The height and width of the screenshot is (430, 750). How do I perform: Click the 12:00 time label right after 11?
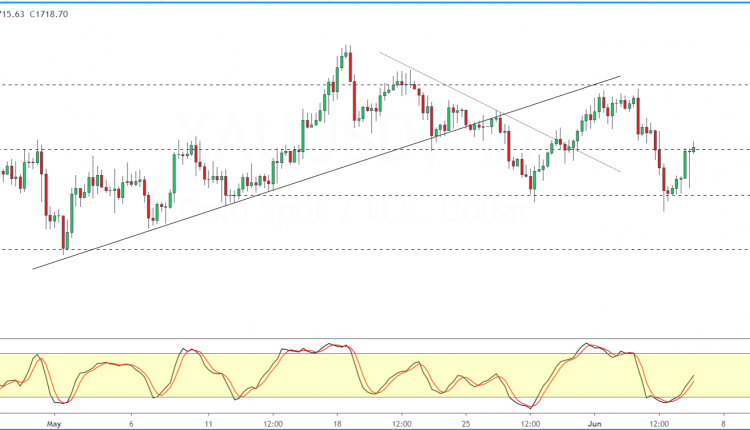tap(273, 424)
